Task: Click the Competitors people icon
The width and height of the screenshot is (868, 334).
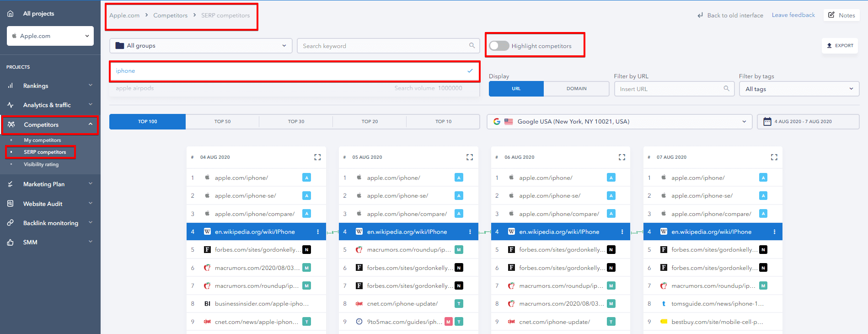Action: [x=11, y=124]
